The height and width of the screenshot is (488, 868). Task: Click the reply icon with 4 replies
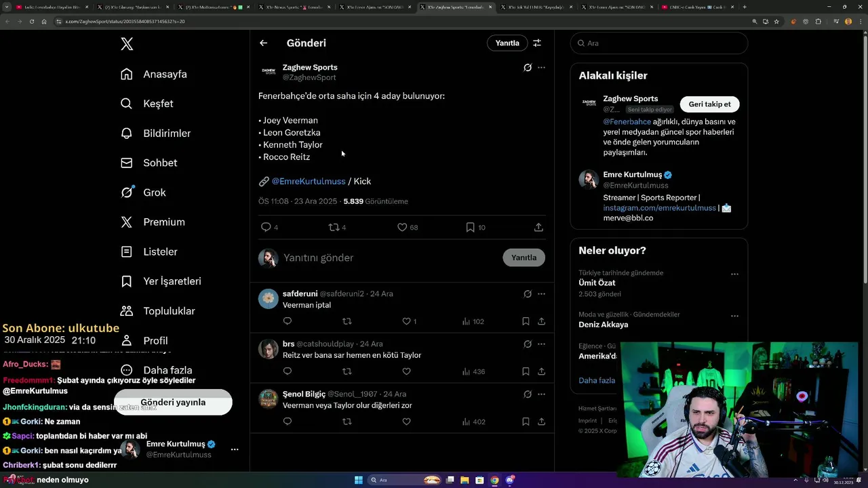click(x=266, y=227)
